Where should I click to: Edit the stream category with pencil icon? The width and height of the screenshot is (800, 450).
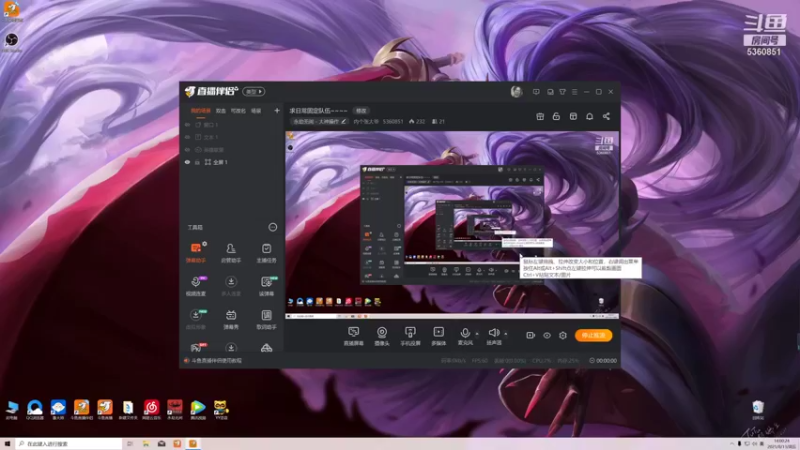pyautogui.click(x=343, y=122)
